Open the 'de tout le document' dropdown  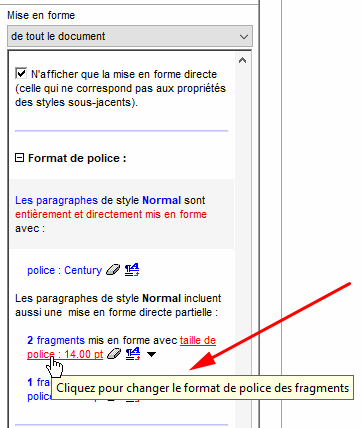[x=130, y=36]
